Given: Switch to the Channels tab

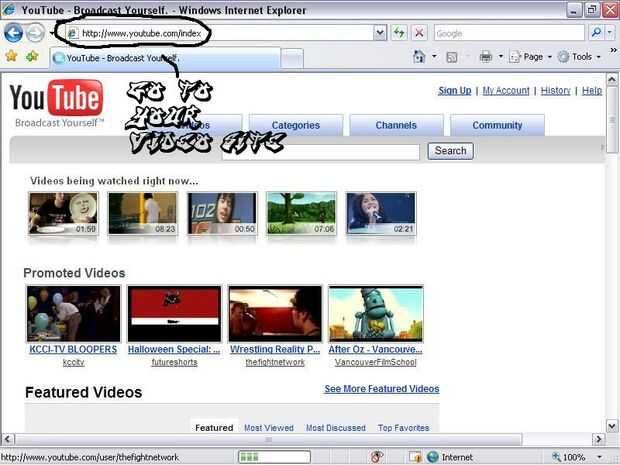Looking at the screenshot, I should (396, 125).
